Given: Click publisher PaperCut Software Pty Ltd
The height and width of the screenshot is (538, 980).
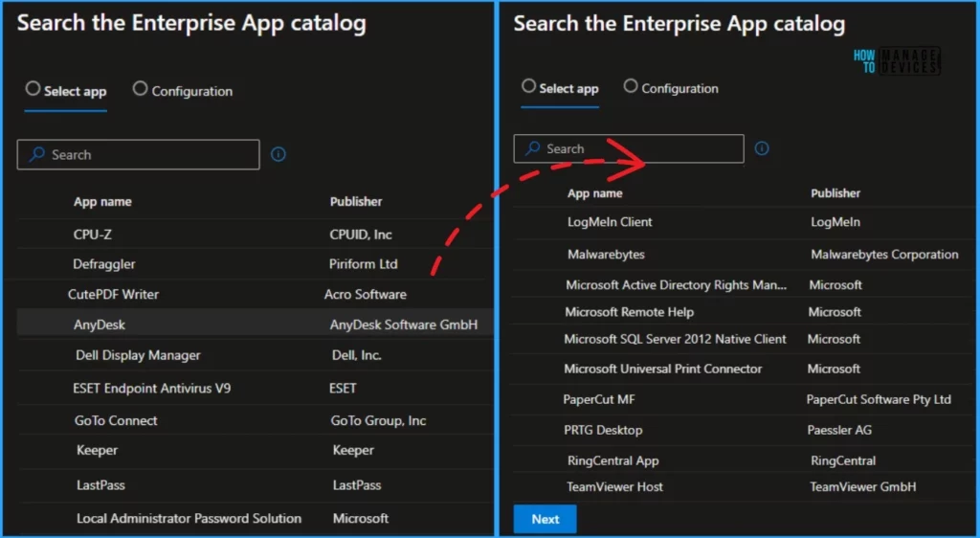Looking at the screenshot, I should click(x=879, y=399).
